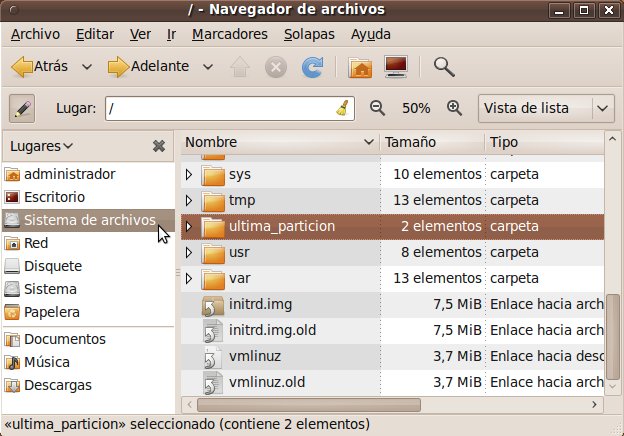Select Escritorio in the places sidebar

coord(88,197)
